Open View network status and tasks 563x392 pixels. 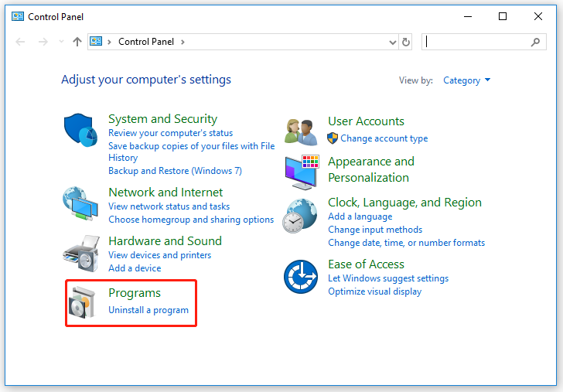(x=169, y=206)
